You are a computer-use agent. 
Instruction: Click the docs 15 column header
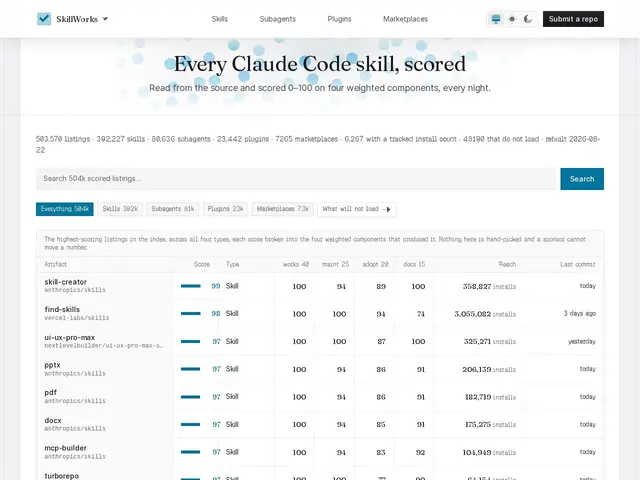(414, 264)
